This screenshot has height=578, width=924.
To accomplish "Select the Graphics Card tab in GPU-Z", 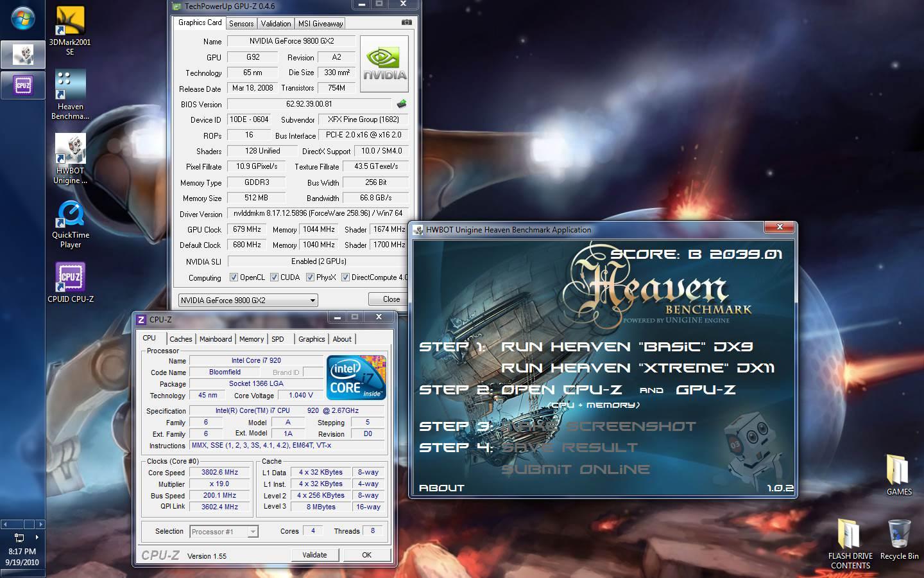I will (200, 22).
